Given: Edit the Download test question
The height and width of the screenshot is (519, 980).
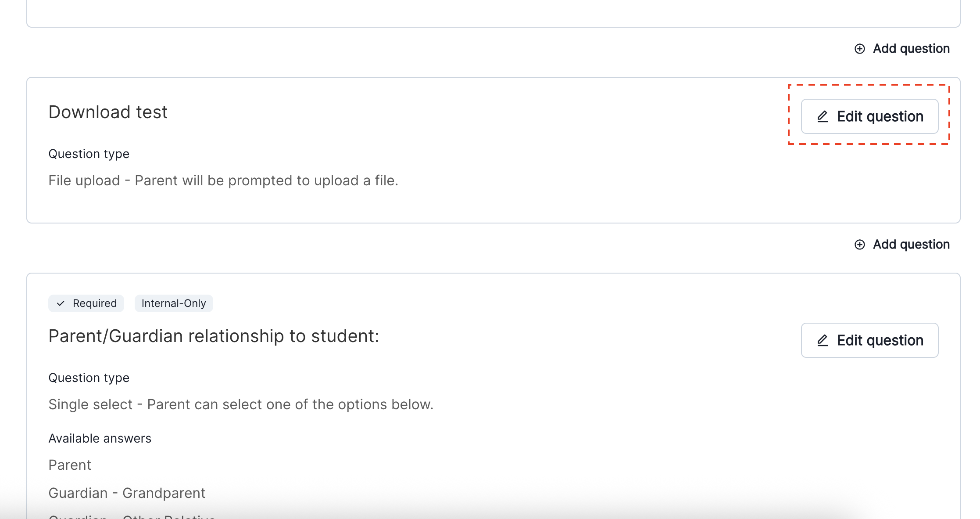Looking at the screenshot, I should tap(869, 116).
